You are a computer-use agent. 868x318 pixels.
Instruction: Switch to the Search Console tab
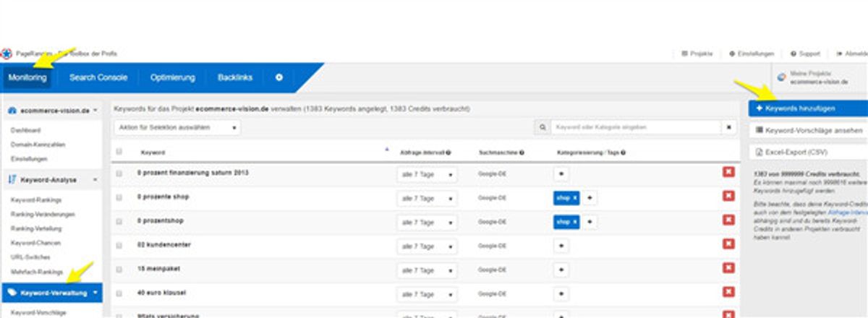click(98, 77)
